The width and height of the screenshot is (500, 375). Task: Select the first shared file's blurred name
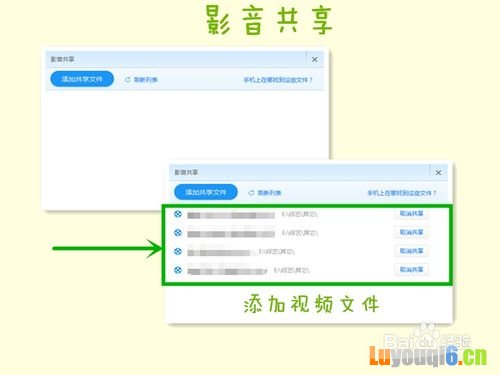(x=231, y=215)
